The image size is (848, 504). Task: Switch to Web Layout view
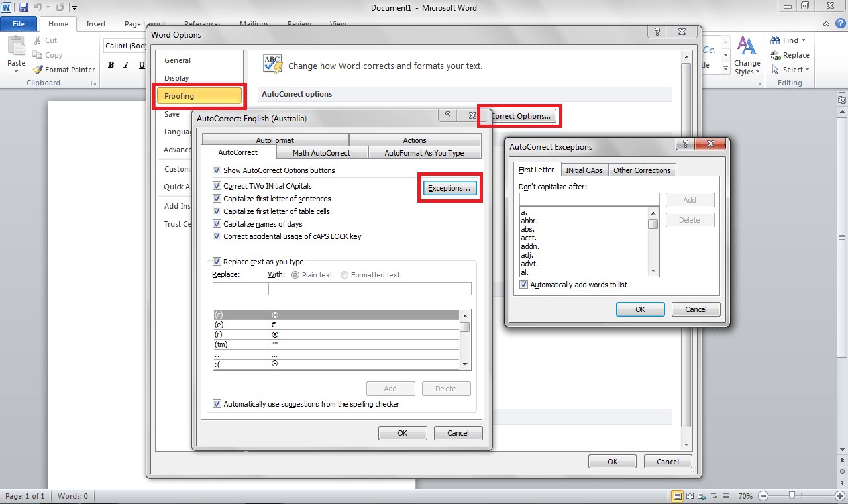[702, 496]
